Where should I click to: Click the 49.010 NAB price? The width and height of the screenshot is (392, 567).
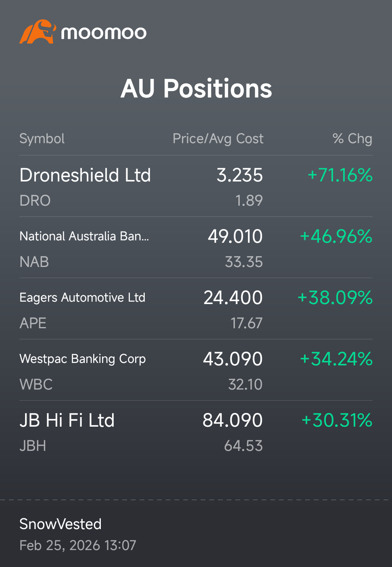pyautogui.click(x=235, y=236)
